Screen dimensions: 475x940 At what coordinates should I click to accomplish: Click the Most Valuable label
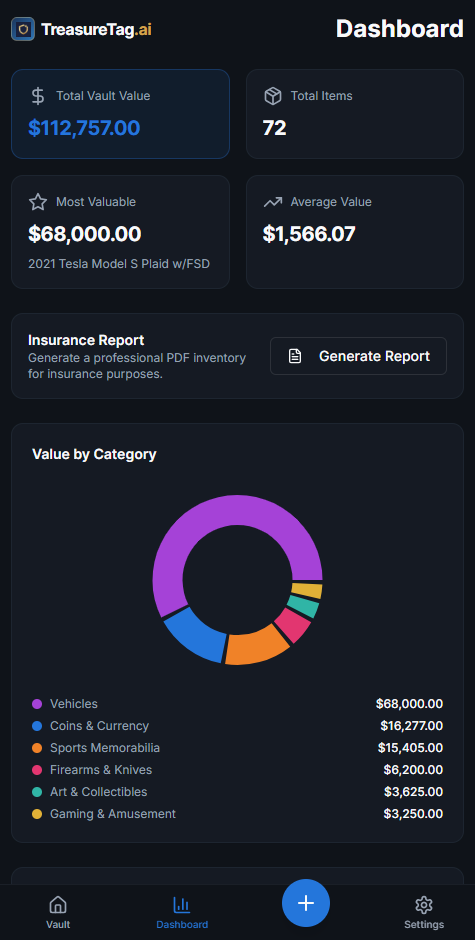96,202
